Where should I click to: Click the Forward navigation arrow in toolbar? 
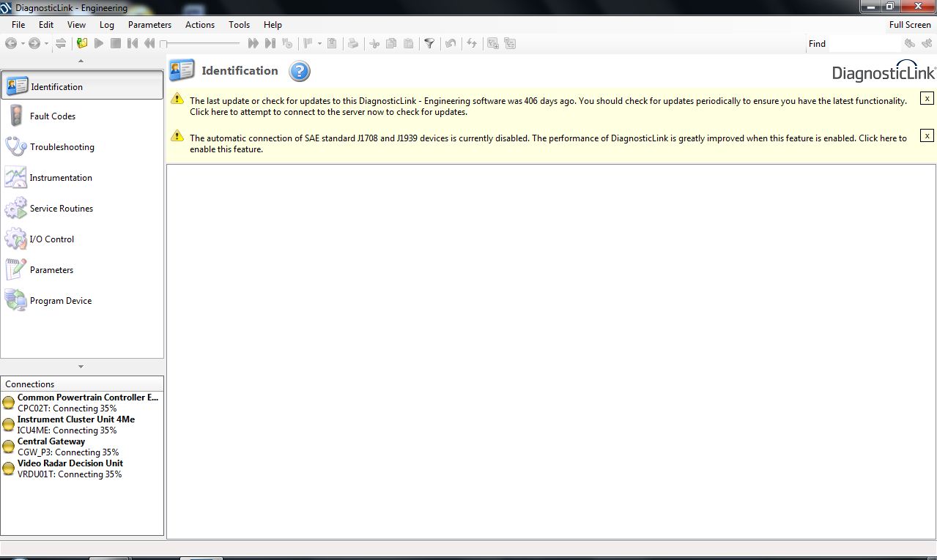click(34, 43)
